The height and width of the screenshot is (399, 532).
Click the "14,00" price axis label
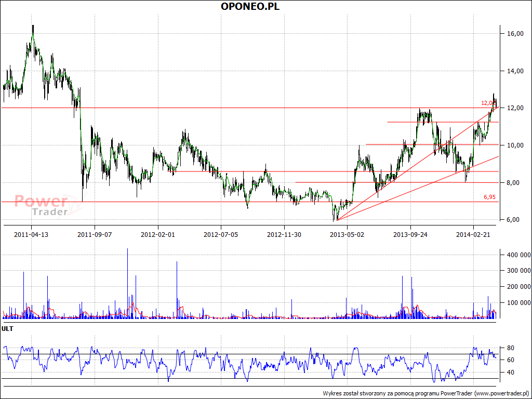pos(516,71)
